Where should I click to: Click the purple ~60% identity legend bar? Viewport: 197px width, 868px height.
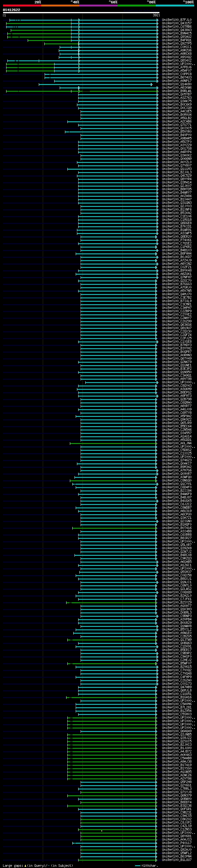[98, 6]
